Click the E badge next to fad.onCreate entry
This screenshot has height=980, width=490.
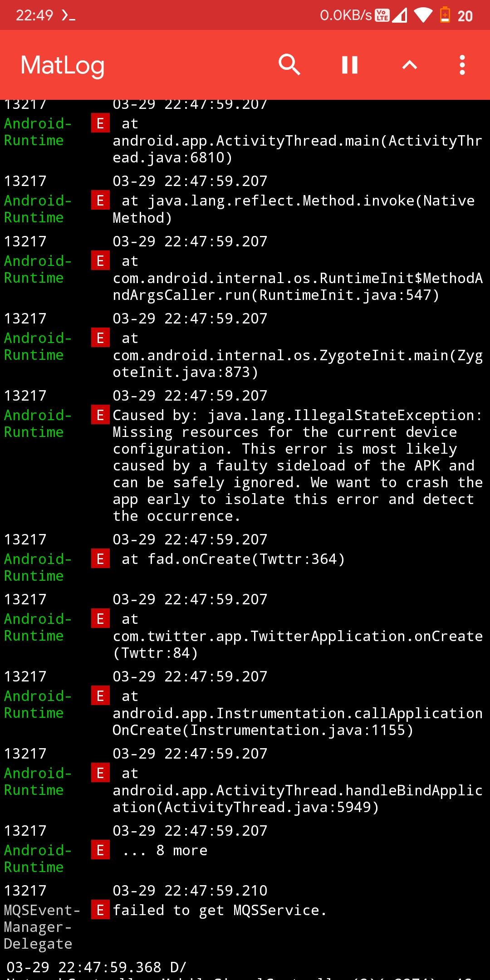point(100,559)
